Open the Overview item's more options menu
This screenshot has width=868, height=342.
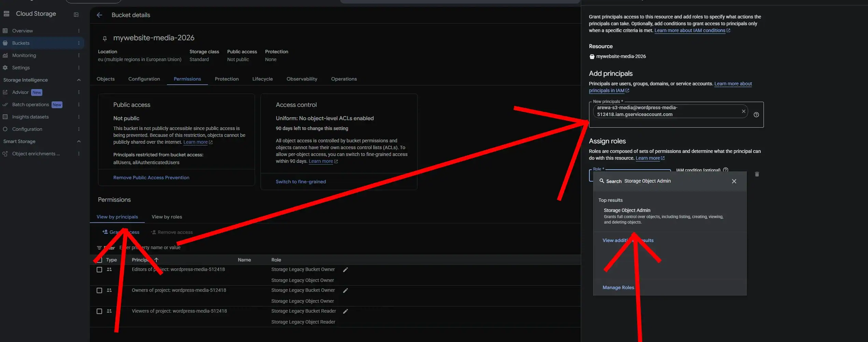click(x=79, y=31)
